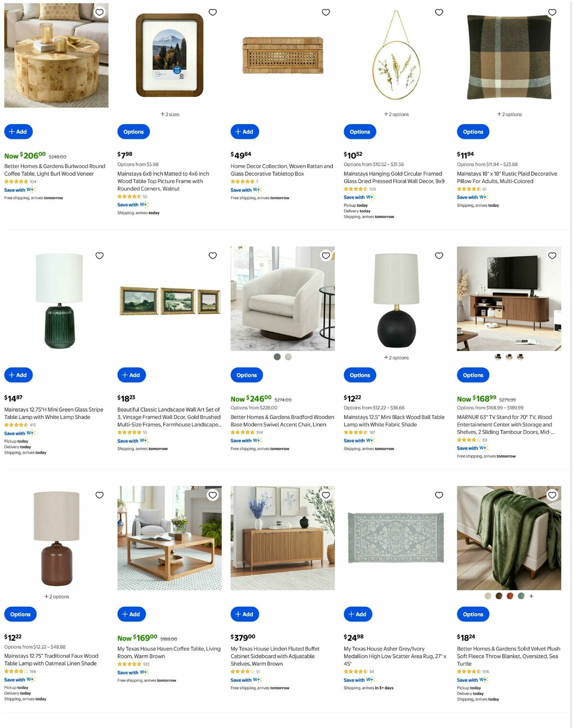Expand more colors plus for throw blanket
The height and width of the screenshot is (728, 574).
pos(531,596)
